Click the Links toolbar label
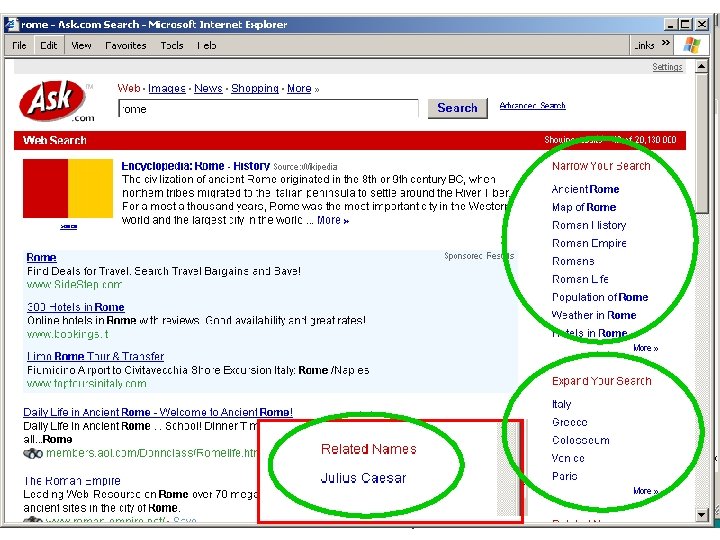The image size is (720, 540). pyautogui.click(x=644, y=45)
